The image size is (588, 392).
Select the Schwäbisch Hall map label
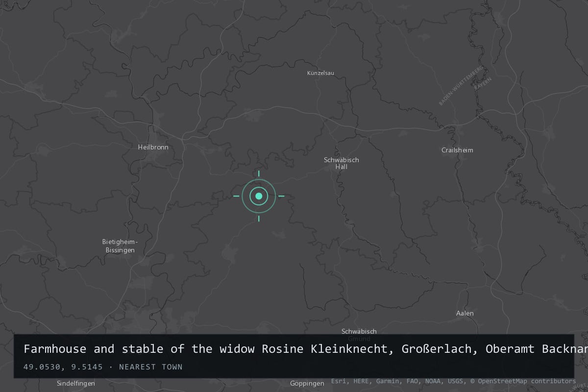click(342, 163)
